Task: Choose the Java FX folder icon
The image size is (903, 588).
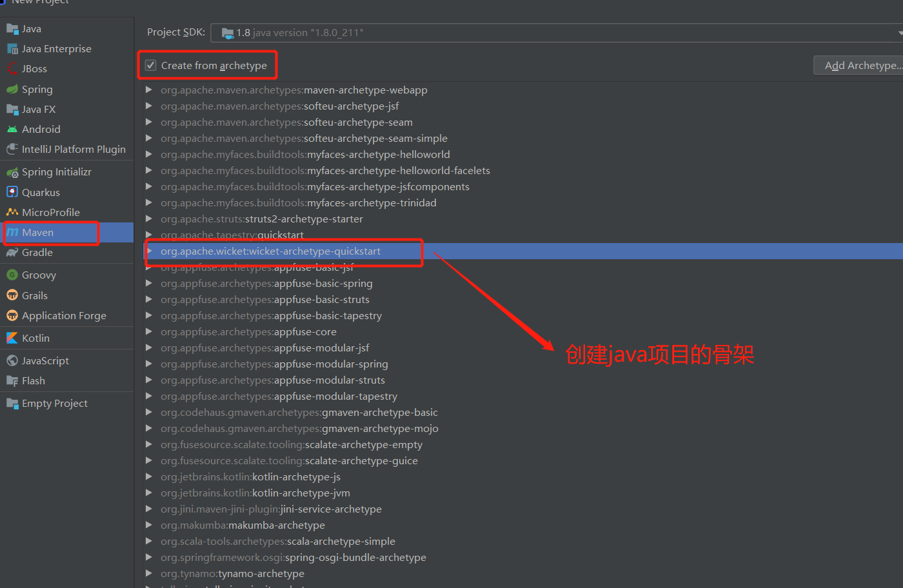Action: [x=12, y=109]
